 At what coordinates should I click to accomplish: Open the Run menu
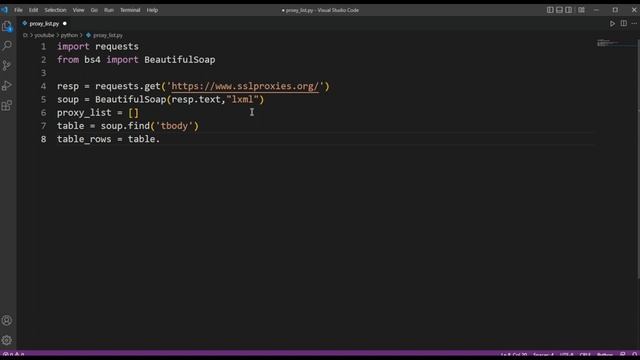point(109,10)
